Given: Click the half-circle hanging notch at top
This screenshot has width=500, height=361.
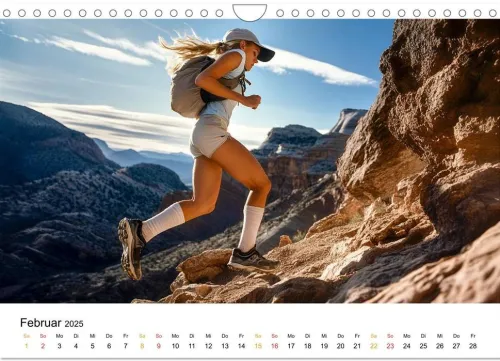Looking at the screenshot, I should tap(250, 12).
